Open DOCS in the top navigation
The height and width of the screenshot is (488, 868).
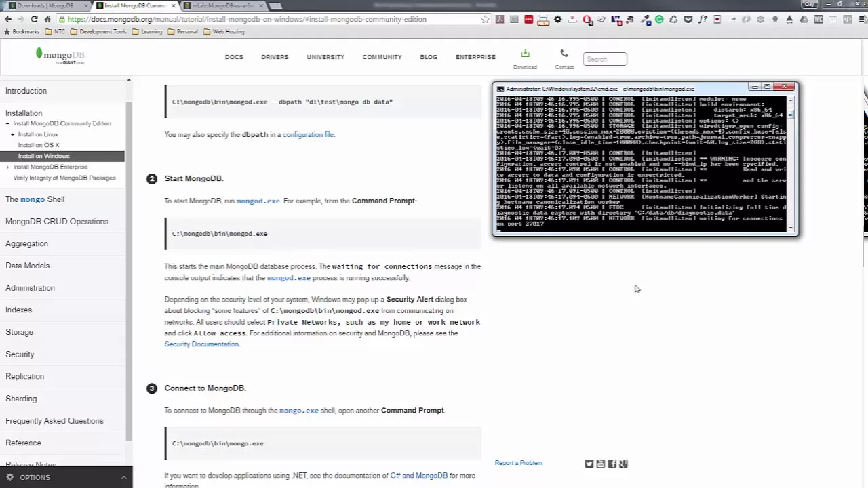[234, 57]
